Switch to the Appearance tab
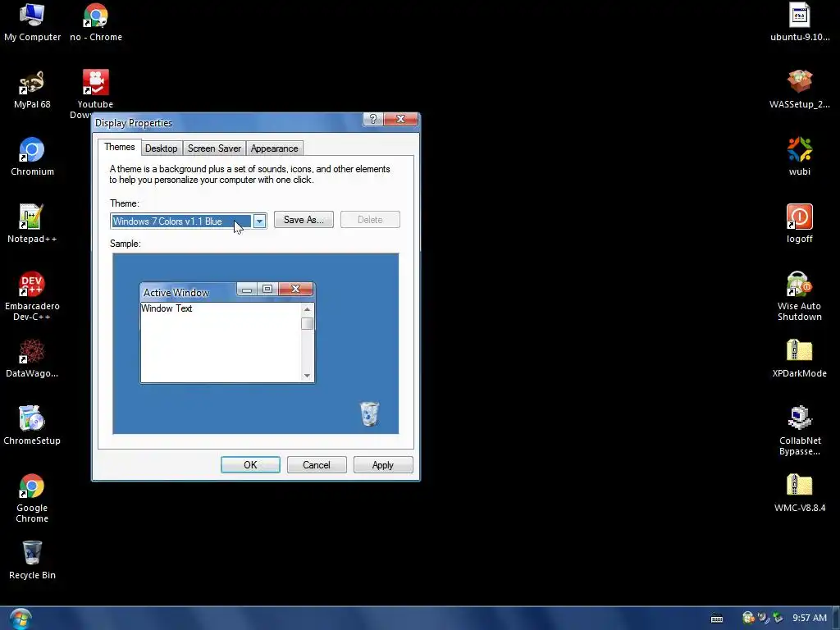 [x=274, y=148]
